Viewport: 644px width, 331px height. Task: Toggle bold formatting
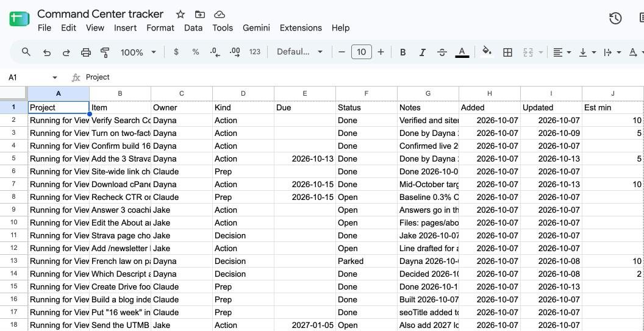coord(403,52)
